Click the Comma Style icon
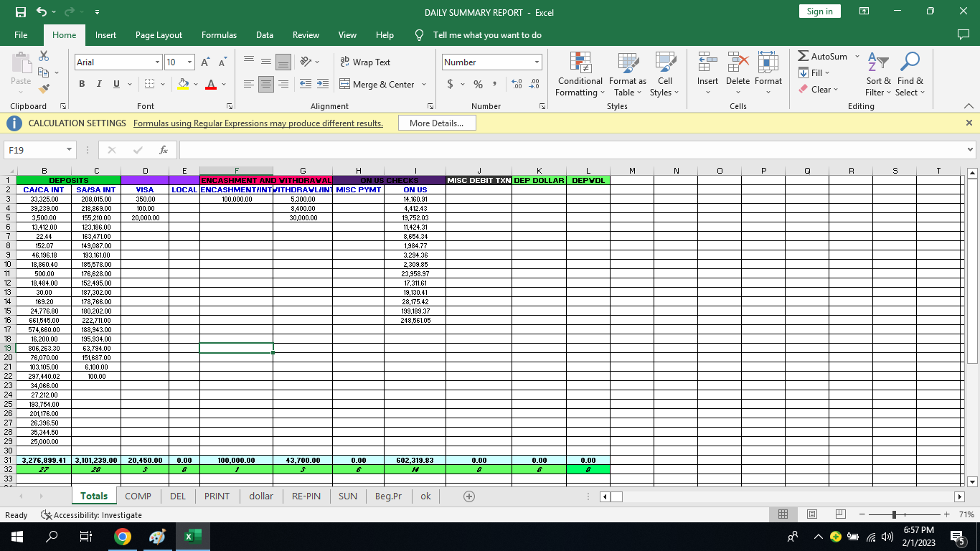 pyautogui.click(x=494, y=84)
